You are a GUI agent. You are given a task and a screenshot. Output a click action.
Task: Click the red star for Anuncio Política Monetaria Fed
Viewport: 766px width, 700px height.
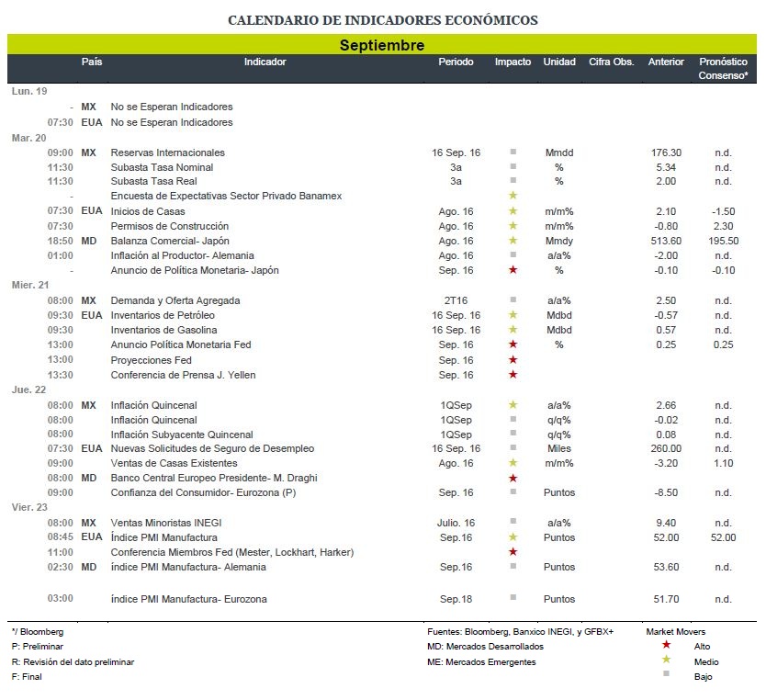coord(513,344)
